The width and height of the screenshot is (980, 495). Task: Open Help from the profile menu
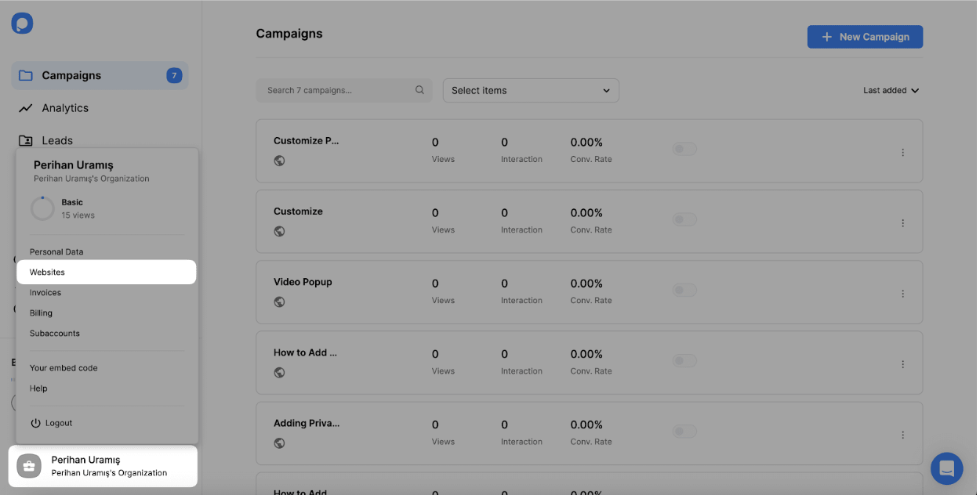click(x=38, y=388)
